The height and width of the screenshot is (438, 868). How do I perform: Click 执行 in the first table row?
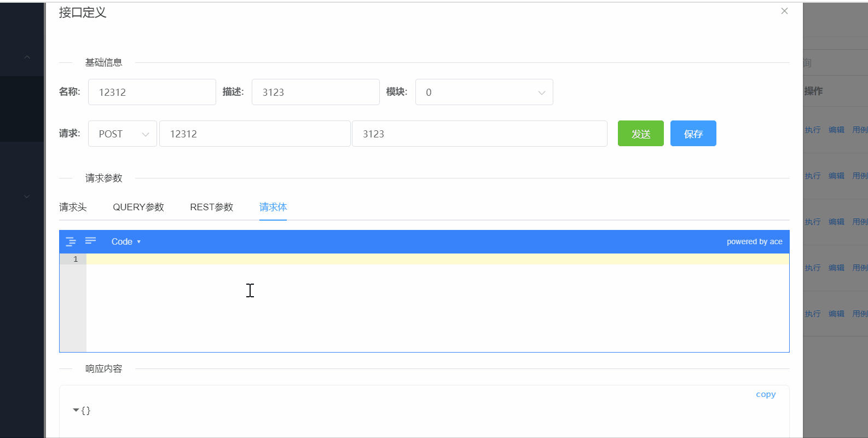click(x=813, y=130)
